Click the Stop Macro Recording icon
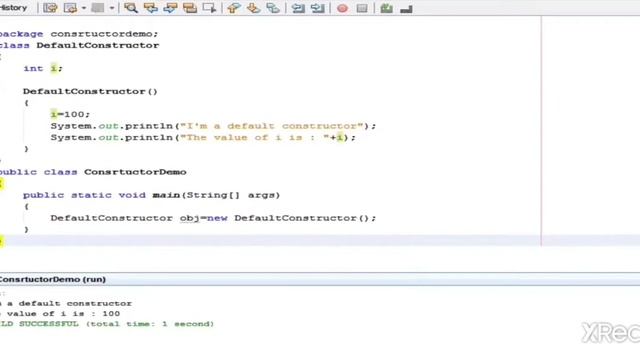The height and width of the screenshot is (360, 640). pyautogui.click(x=362, y=8)
